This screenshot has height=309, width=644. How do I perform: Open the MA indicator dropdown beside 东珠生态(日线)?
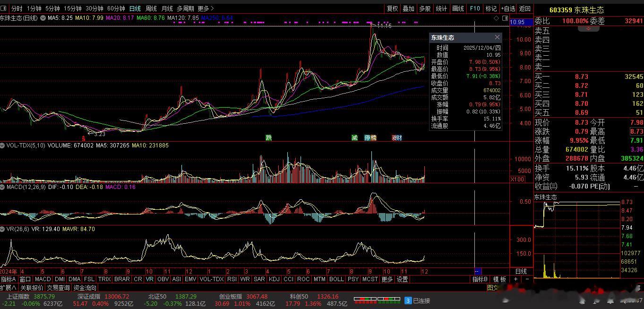click(x=43, y=18)
